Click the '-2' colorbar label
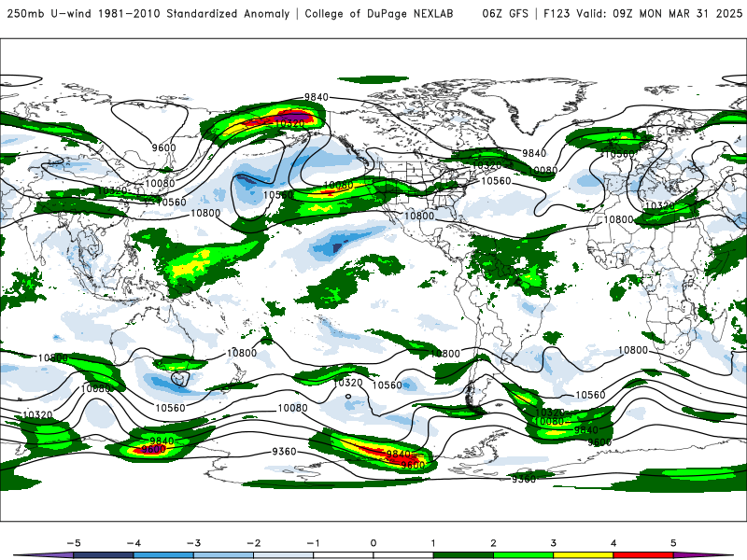747x560 pixels. pyautogui.click(x=253, y=543)
